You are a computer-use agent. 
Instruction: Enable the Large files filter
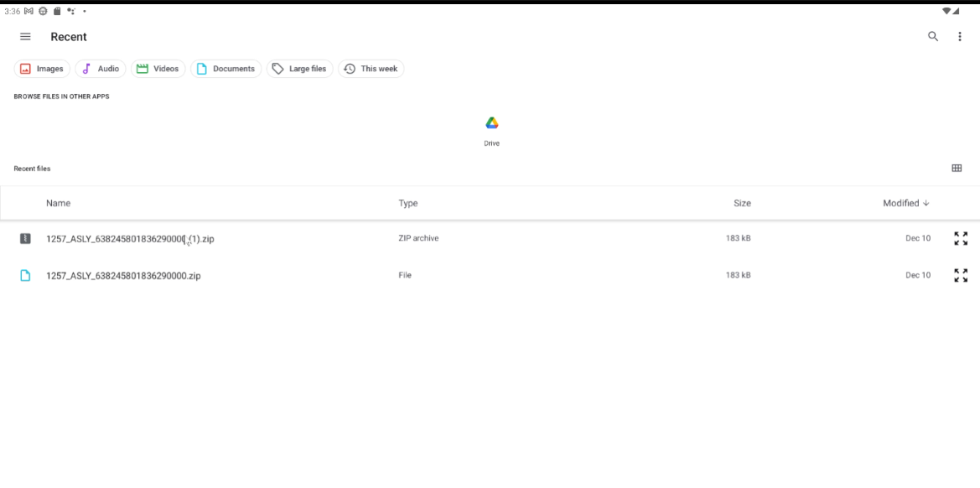(x=300, y=69)
